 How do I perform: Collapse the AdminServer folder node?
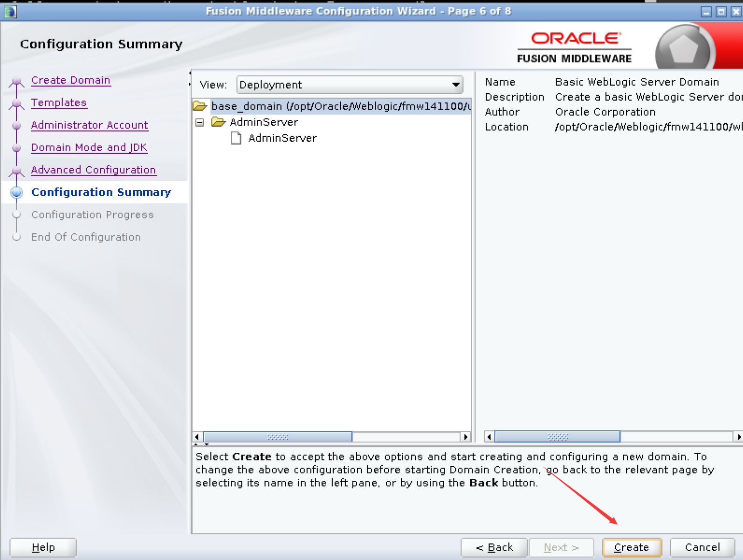pos(200,123)
